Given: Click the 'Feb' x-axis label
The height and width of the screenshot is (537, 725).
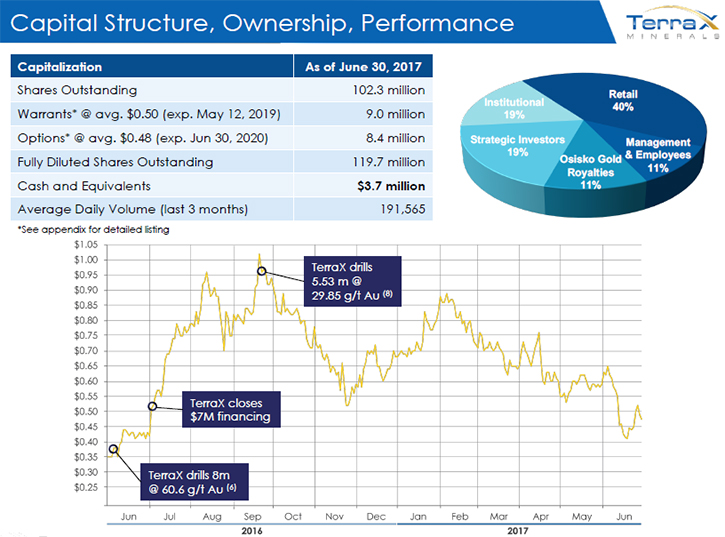Looking at the screenshot, I should [460, 516].
